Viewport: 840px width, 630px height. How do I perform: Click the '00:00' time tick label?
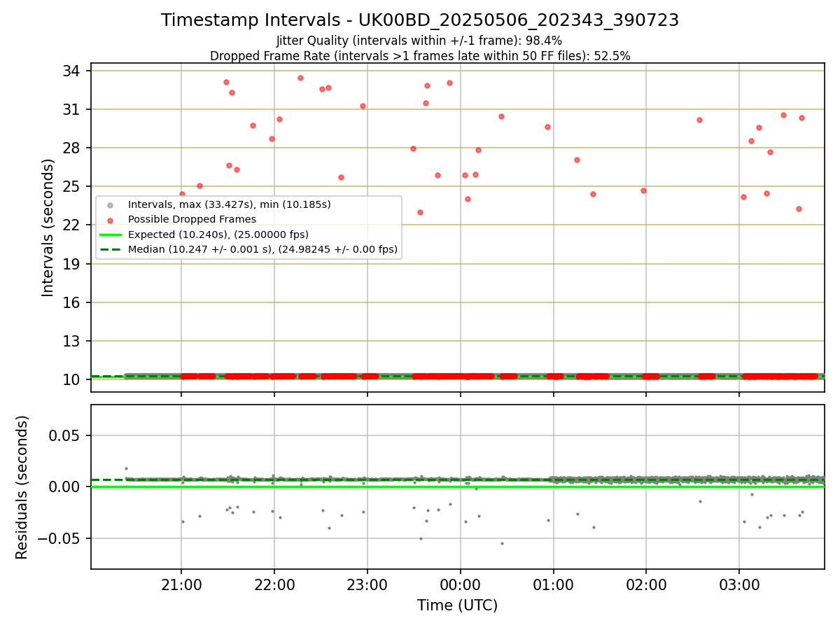point(461,584)
